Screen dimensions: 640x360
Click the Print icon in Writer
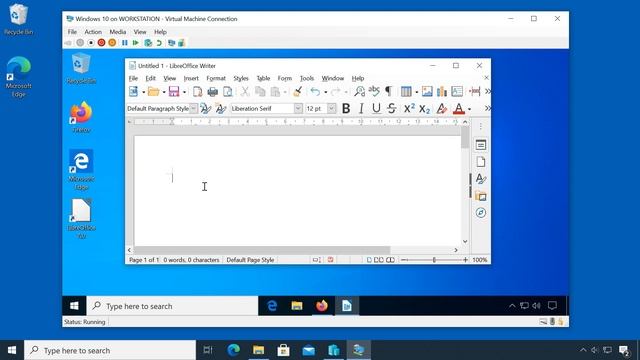point(213,91)
